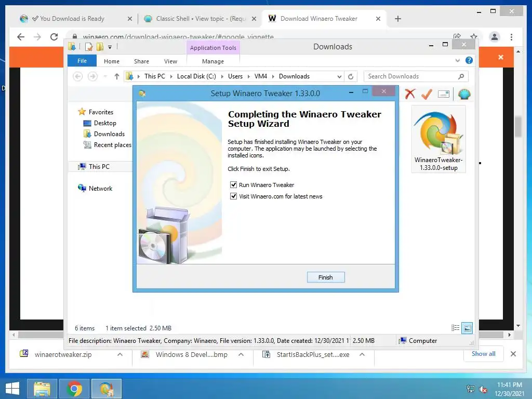The height and width of the screenshot is (399, 532).
Task: Close the Chrome downloads bar
Action: tap(513, 354)
